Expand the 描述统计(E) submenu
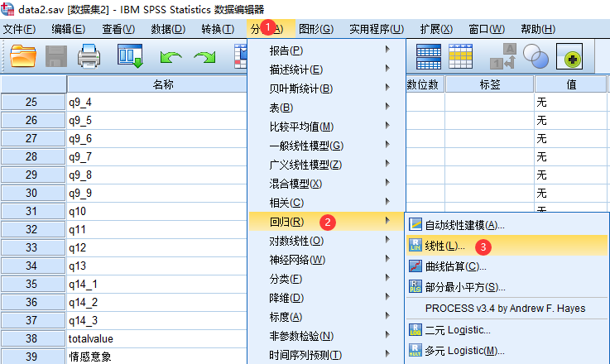Screen dimensions: 610x364 point(326,69)
